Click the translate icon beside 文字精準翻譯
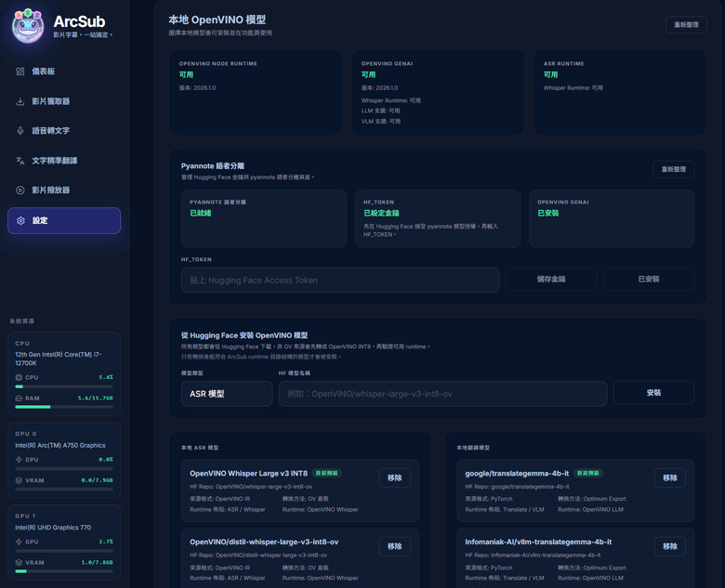 (x=20, y=161)
